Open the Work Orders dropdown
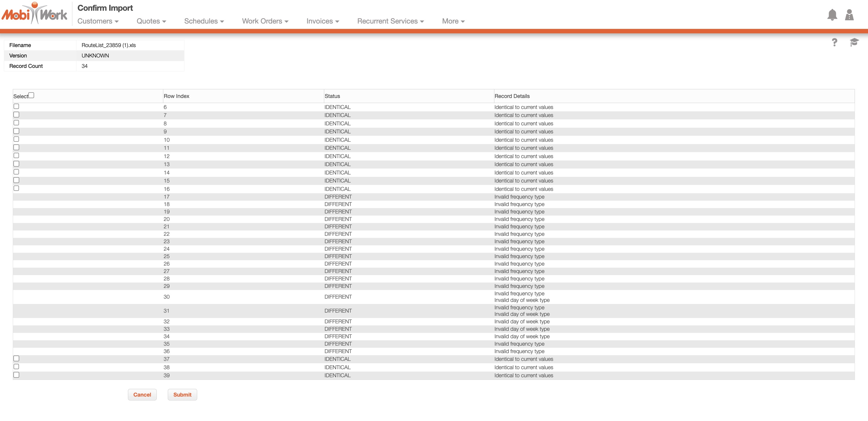The width and height of the screenshot is (868, 421). tap(265, 21)
